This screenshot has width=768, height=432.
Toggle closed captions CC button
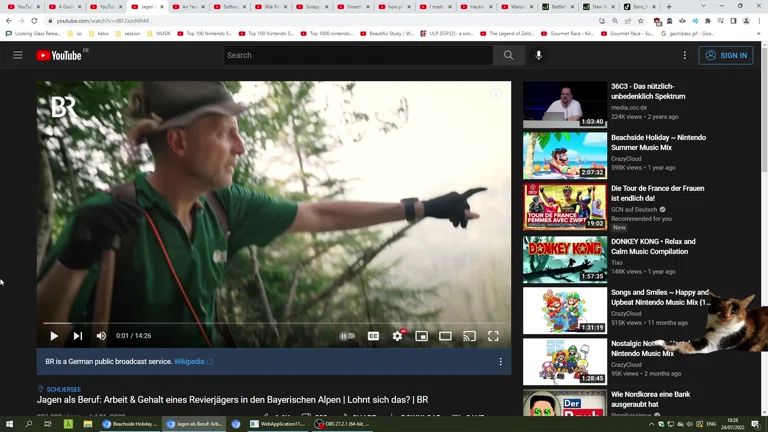click(x=373, y=337)
